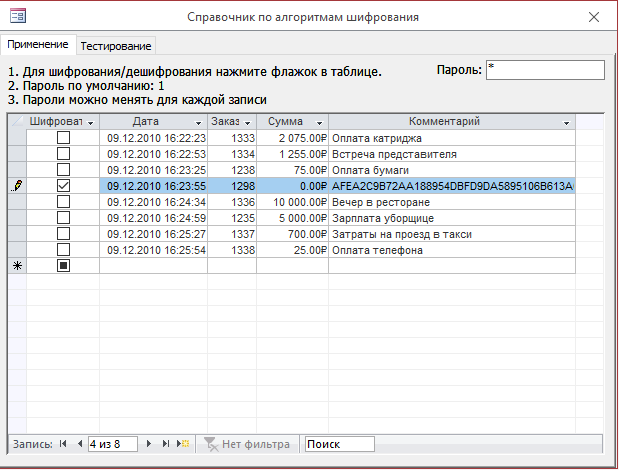Image resolution: width=619 pixels, height=470 pixels.
Task: Click the Нет фильтра button
Action: (248, 443)
